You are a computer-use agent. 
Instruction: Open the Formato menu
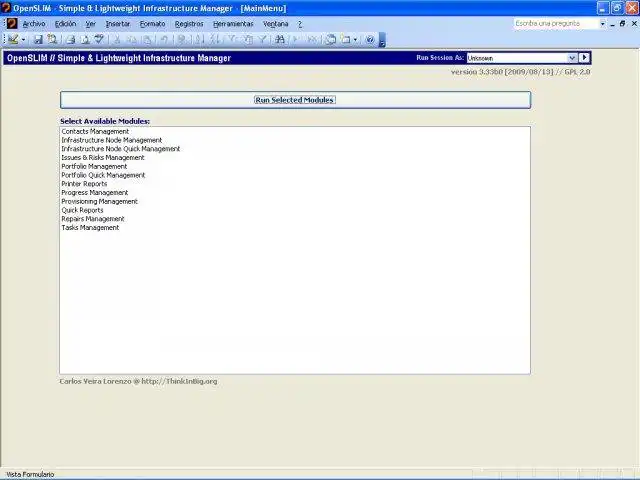pyautogui.click(x=152, y=24)
